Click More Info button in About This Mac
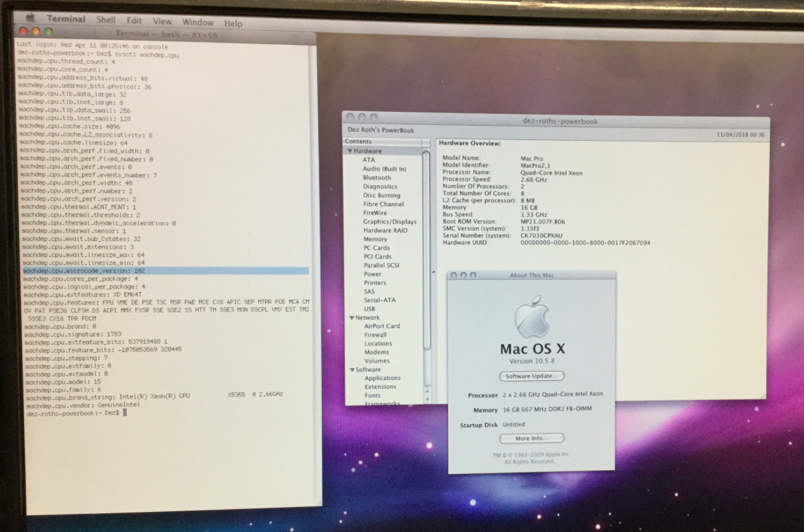The height and width of the screenshot is (532, 804). coord(531,438)
